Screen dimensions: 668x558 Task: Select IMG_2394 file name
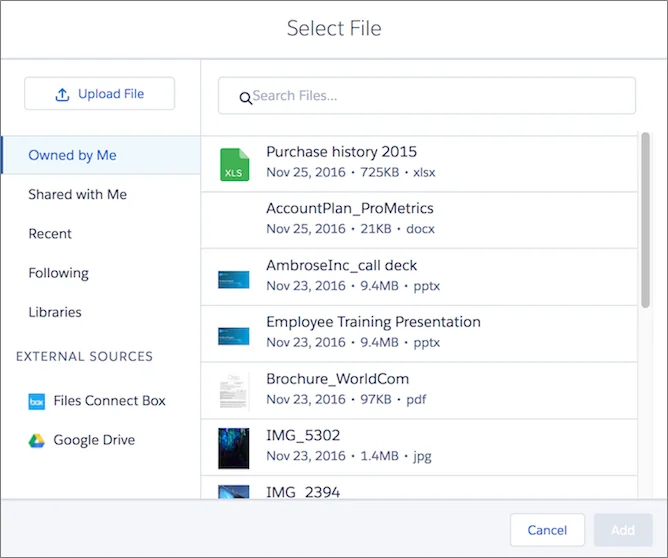pos(303,492)
